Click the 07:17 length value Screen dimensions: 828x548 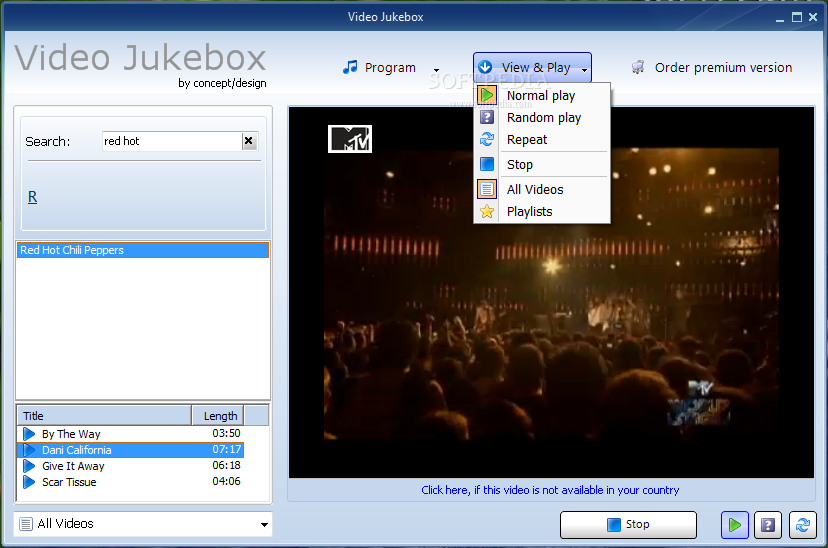pyautogui.click(x=227, y=449)
